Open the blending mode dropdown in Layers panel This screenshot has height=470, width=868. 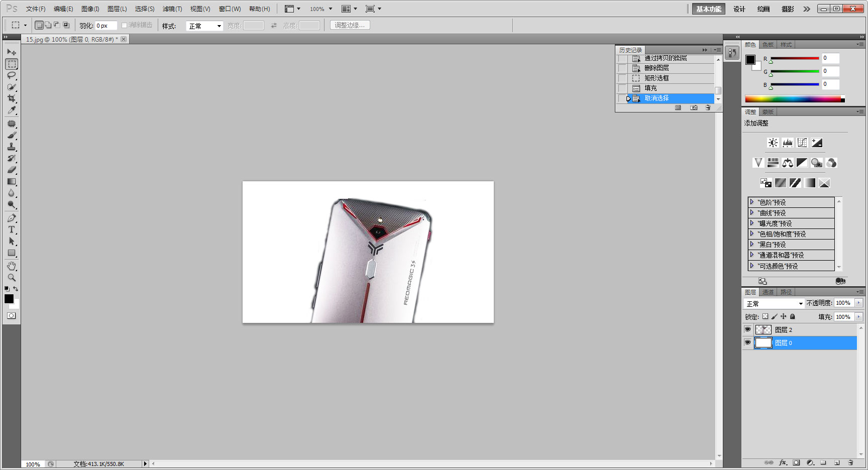point(774,303)
